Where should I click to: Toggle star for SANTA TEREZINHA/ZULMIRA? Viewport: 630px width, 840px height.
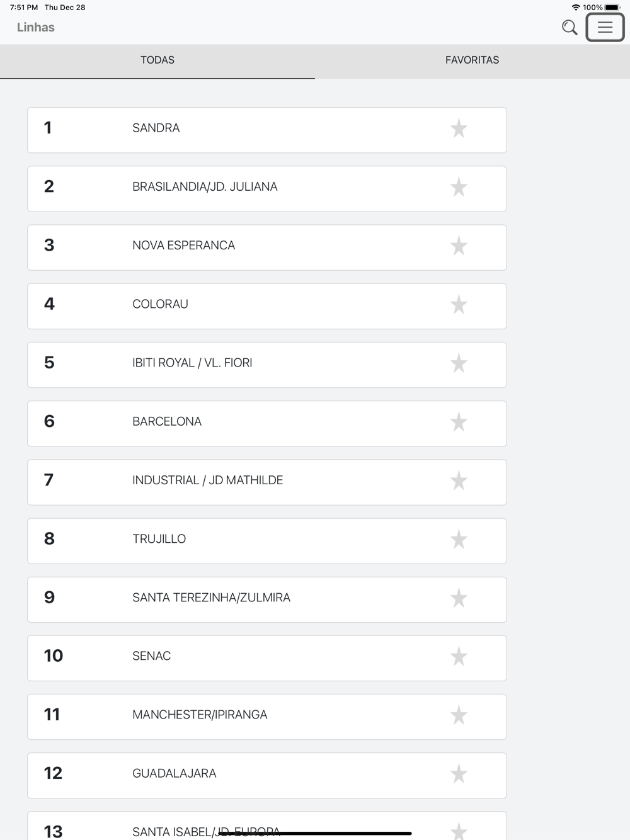tap(459, 598)
